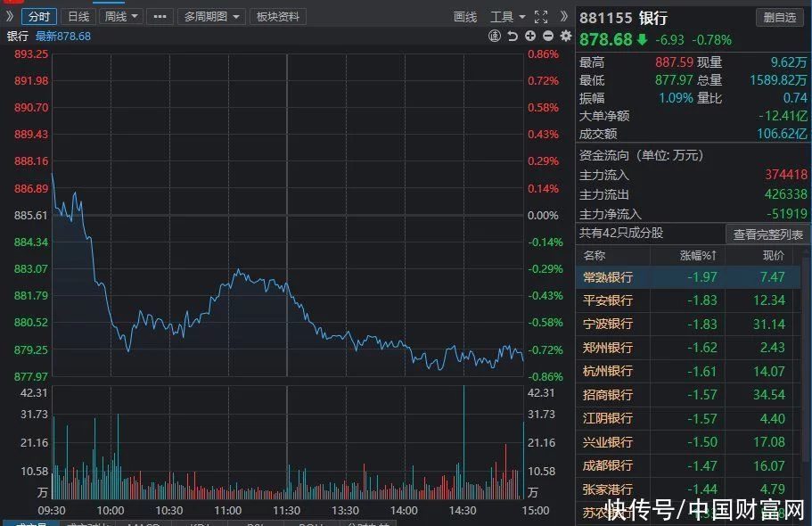Activate the 画线 drawing tool
The image size is (812, 526).
[x=465, y=17]
